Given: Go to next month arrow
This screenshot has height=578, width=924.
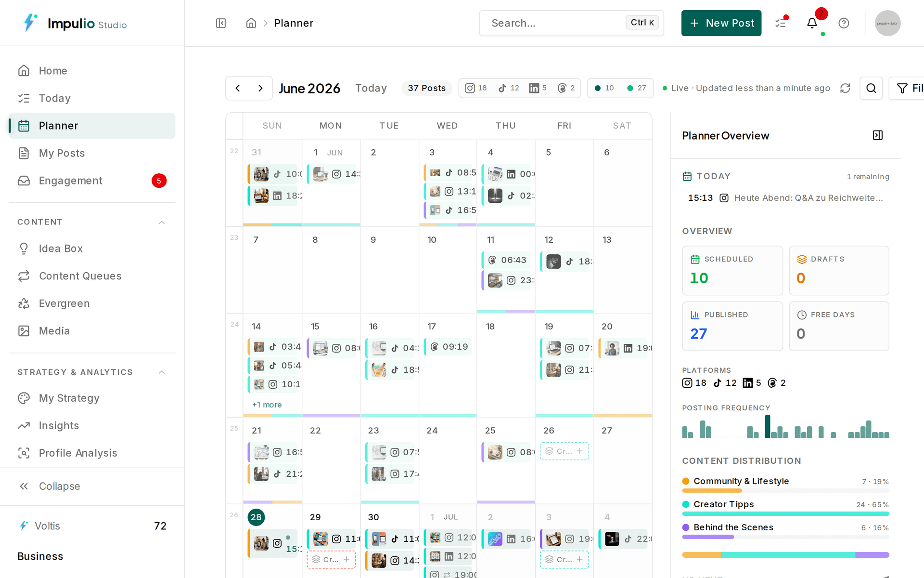Looking at the screenshot, I should (x=260, y=88).
